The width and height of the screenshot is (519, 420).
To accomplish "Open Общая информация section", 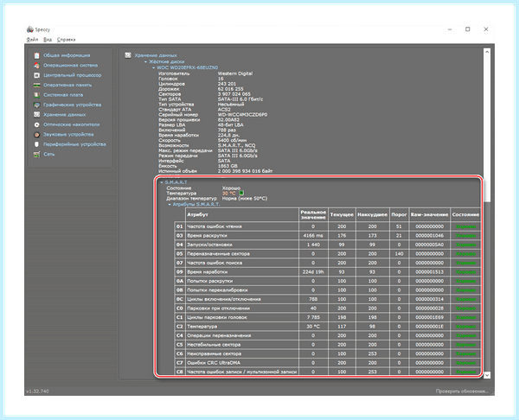I will (67, 55).
